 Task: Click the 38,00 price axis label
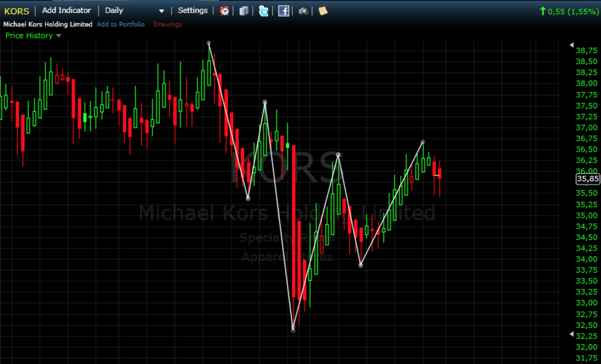(x=587, y=83)
